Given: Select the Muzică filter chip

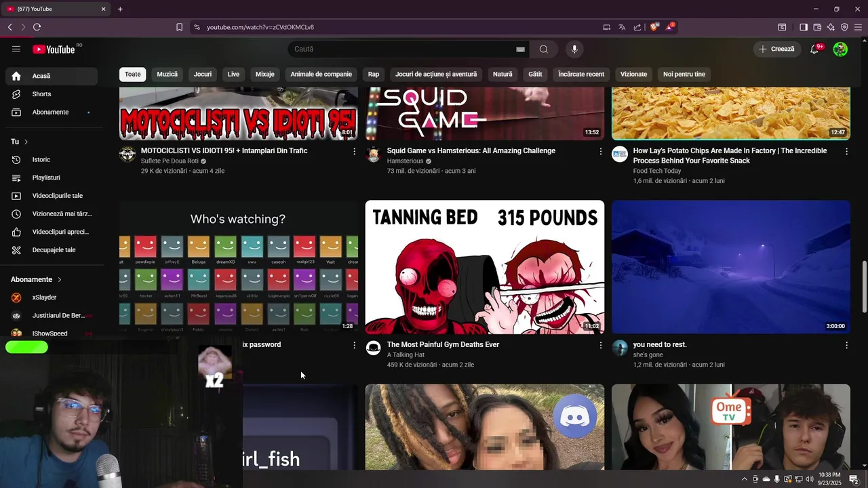Looking at the screenshot, I should (x=167, y=74).
